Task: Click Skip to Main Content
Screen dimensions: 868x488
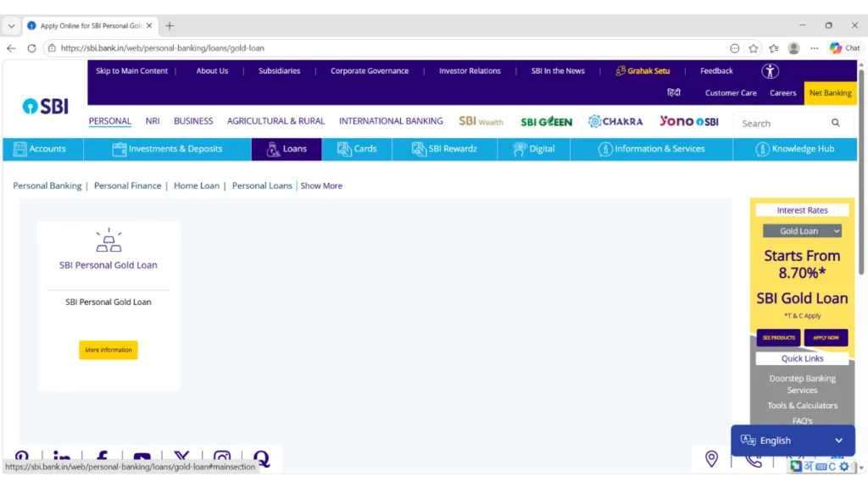Action: (x=131, y=71)
